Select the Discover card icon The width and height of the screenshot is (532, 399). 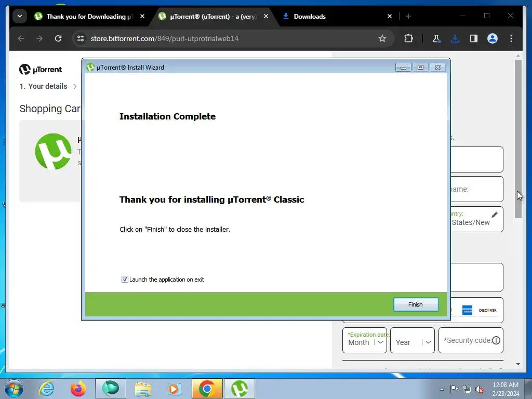(488, 310)
